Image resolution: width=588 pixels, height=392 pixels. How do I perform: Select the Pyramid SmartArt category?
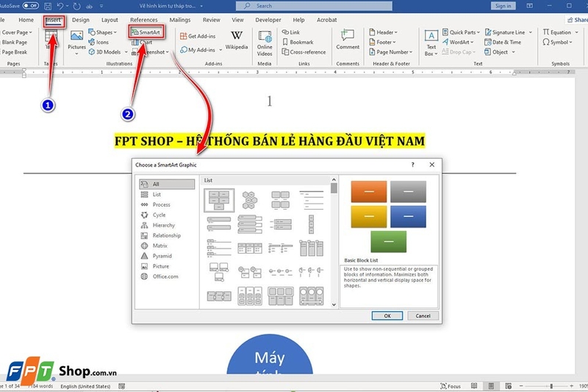click(167, 256)
